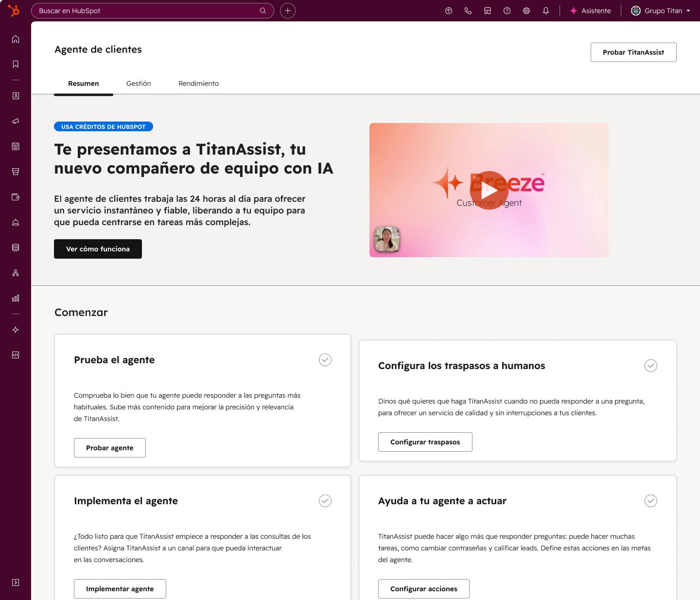Toggle the Implementa el agente checkmark

click(325, 501)
